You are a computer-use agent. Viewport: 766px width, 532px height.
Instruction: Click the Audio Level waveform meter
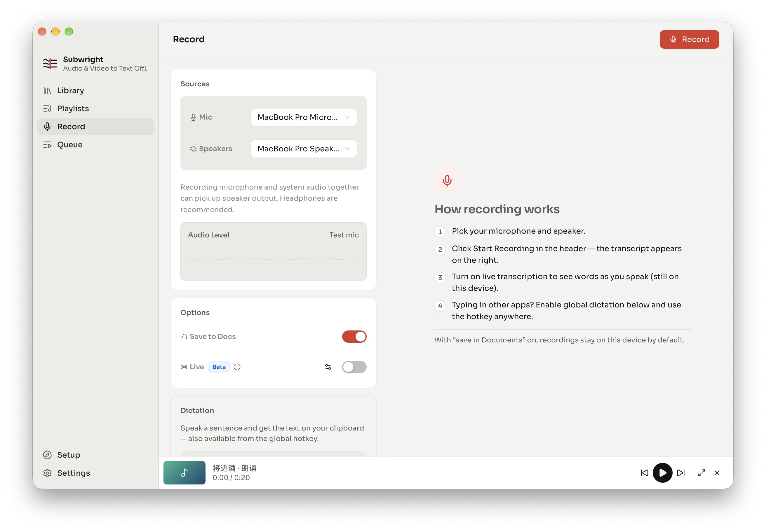[273, 259]
